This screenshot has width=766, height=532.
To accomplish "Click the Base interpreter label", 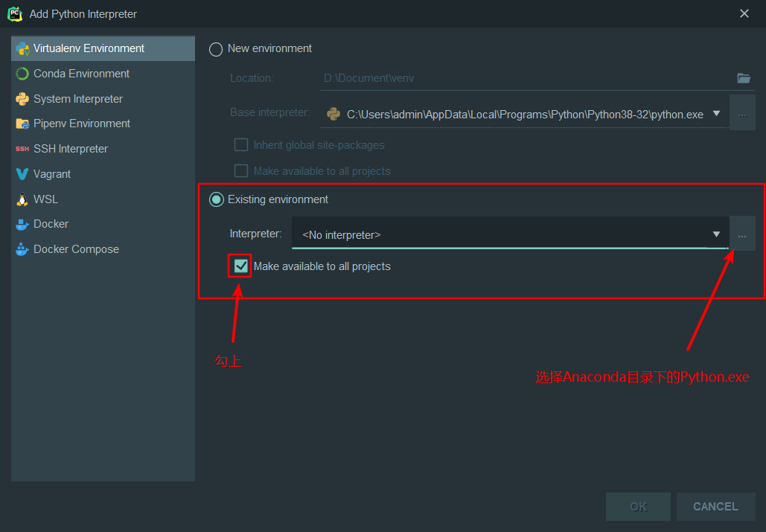I will click(x=269, y=113).
